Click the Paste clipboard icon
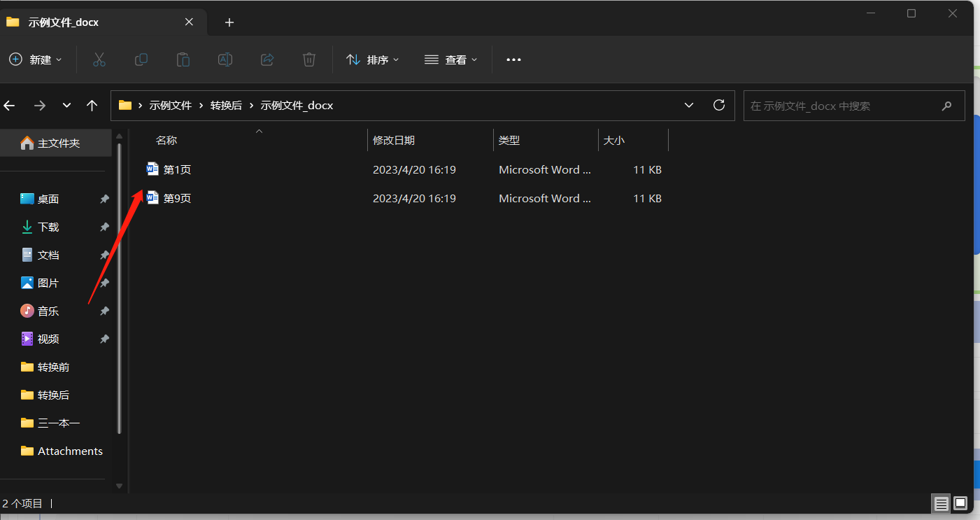This screenshot has height=520, width=980. point(183,59)
